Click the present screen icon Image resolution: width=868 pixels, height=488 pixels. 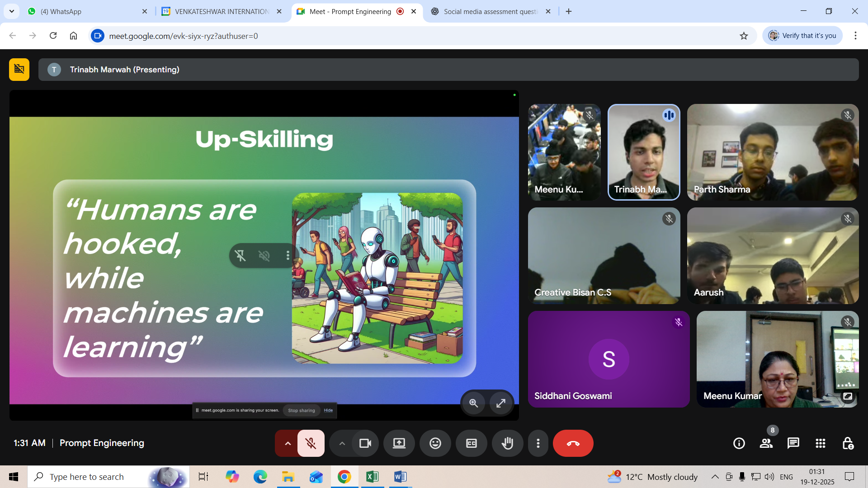coord(399,443)
